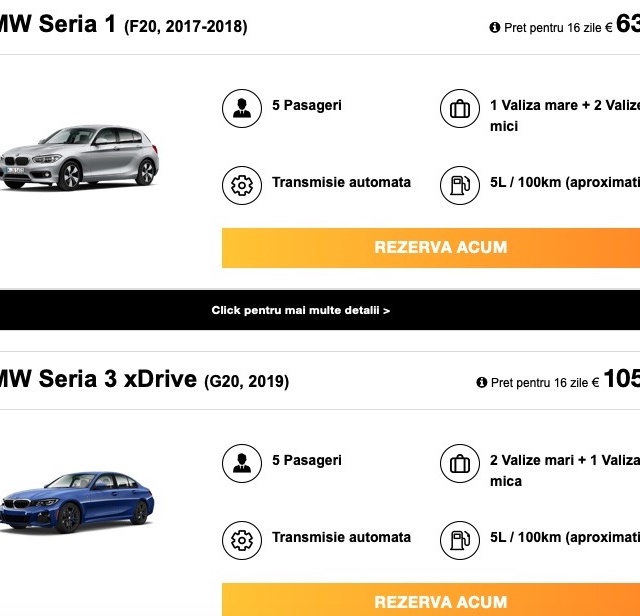
Task: Click 5 Pasageri label for Seria 3 xDrive
Action: (306, 460)
